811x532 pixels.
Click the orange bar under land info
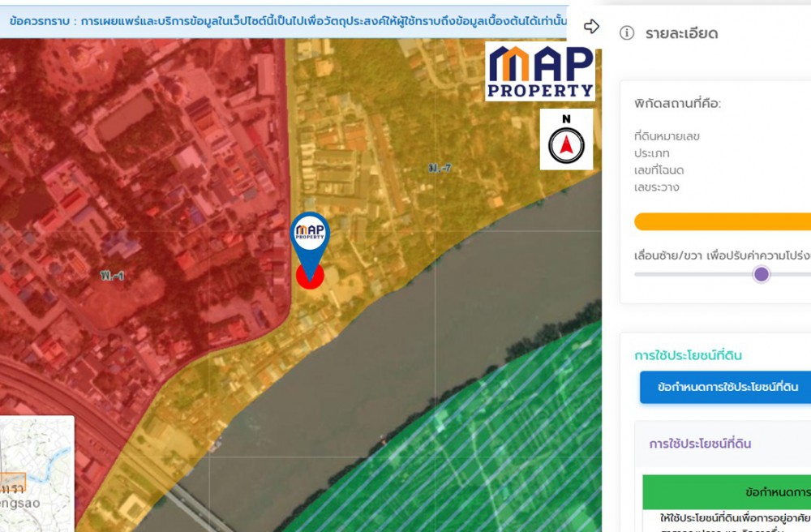pos(722,222)
